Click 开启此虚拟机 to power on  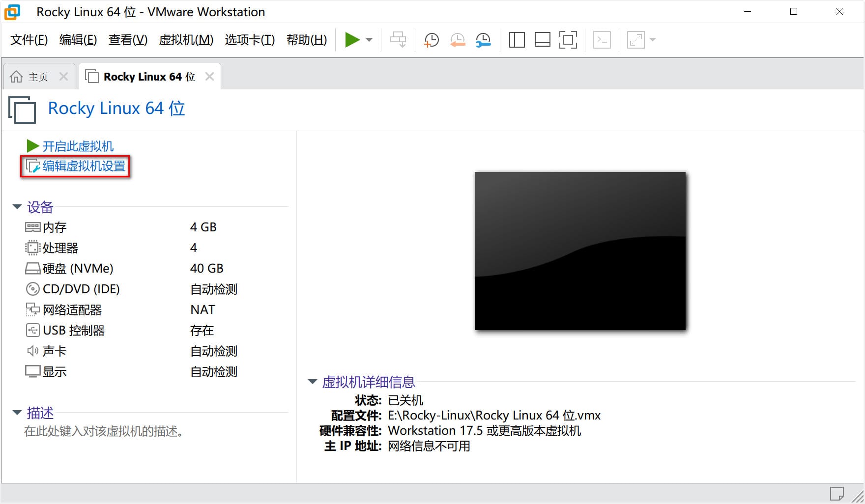click(78, 146)
